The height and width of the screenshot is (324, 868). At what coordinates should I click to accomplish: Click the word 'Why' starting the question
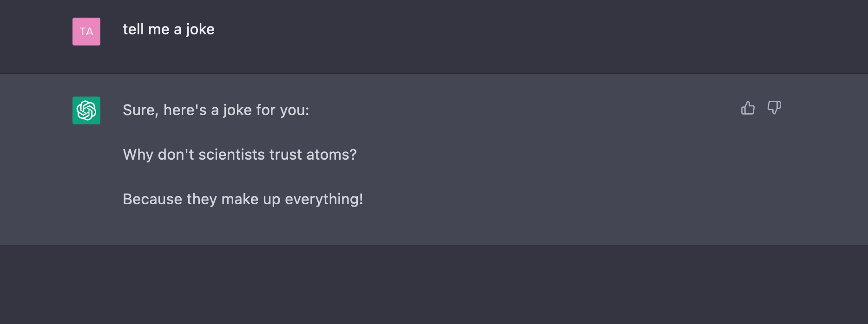tap(138, 155)
